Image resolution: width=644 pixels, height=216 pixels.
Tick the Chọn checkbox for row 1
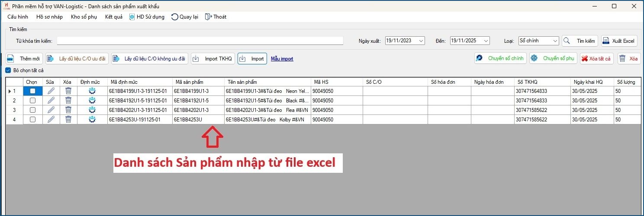coord(32,91)
